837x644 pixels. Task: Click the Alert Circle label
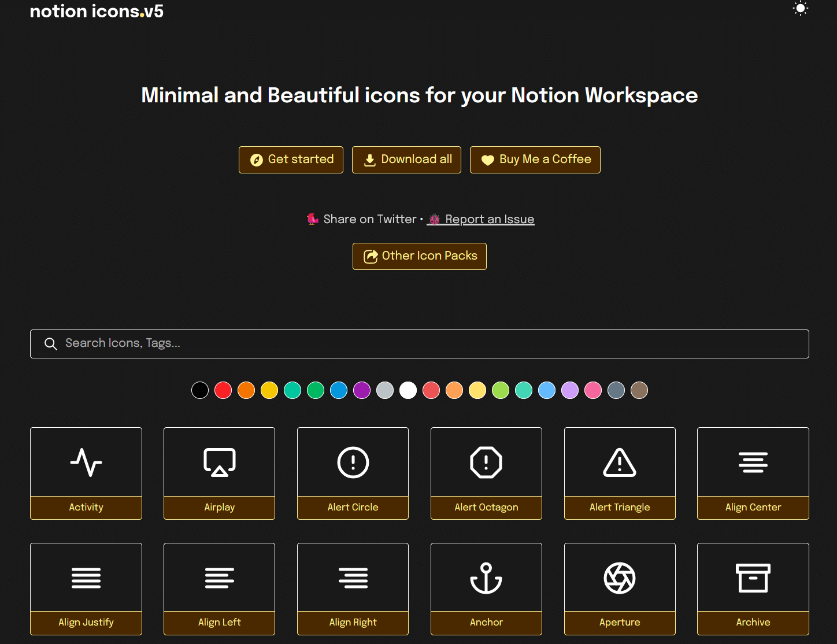(x=353, y=508)
